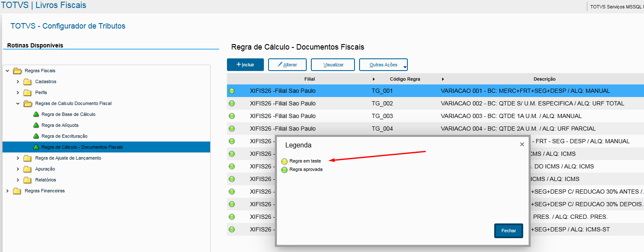Select Regra de Ajuste de Lançamento item
The image size is (644, 252).
68,158
